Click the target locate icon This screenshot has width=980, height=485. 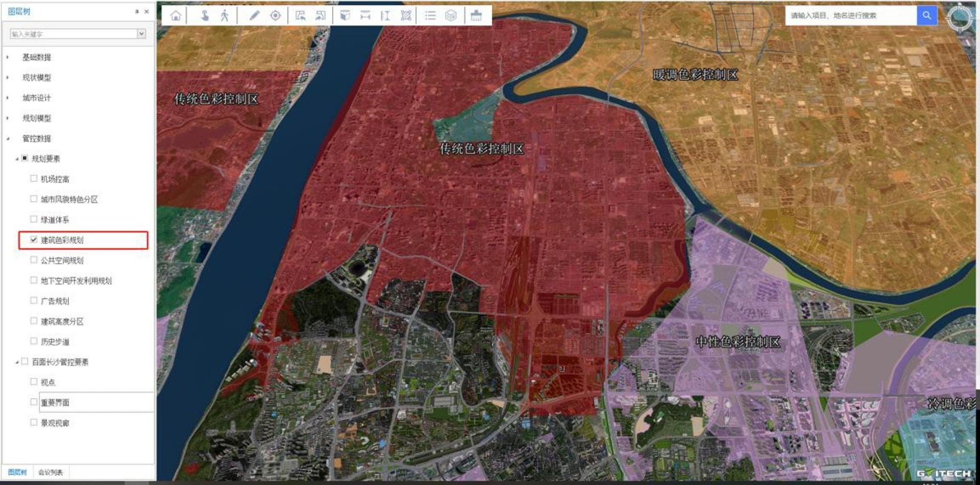pos(276,15)
